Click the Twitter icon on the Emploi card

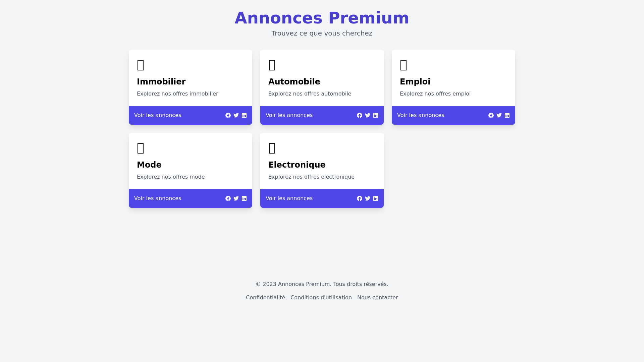pos(499,115)
